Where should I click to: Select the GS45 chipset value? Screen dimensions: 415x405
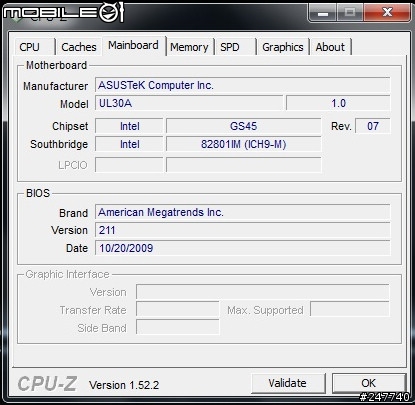244,126
